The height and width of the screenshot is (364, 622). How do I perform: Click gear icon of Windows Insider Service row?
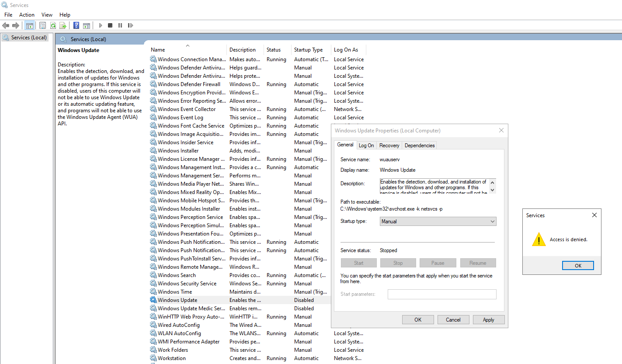click(x=153, y=142)
